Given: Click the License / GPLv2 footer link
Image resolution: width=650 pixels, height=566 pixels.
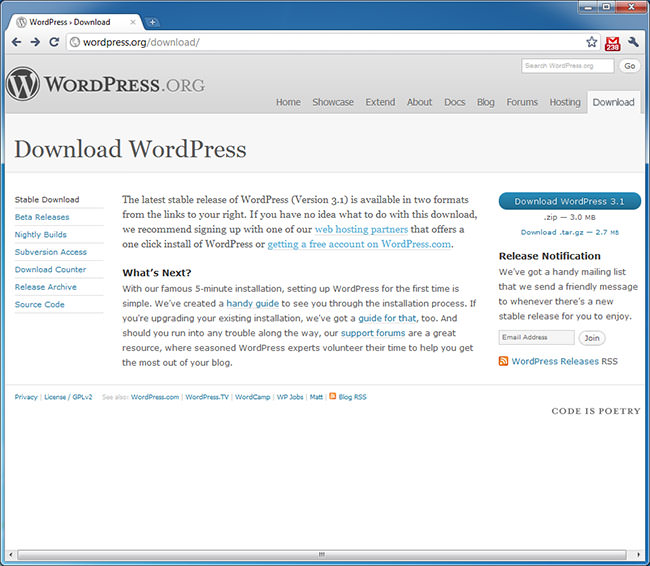Looking at the screenshot, I should [68, 397].
